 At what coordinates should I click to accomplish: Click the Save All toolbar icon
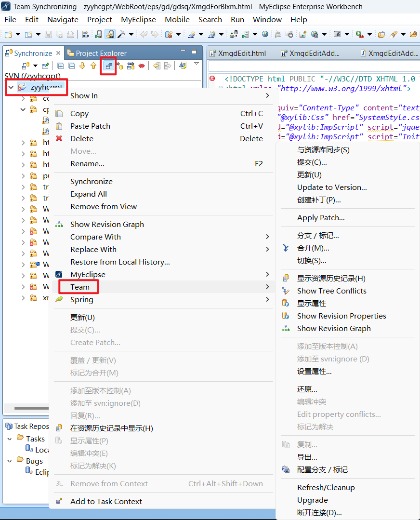pyautogui.click(x=59, y=34)
